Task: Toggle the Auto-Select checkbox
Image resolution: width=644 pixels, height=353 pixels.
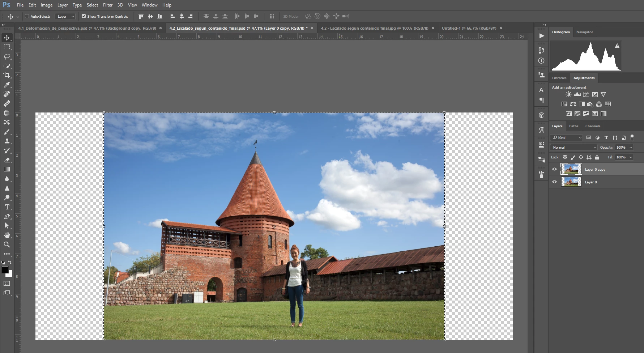Action: pos(27,16)
